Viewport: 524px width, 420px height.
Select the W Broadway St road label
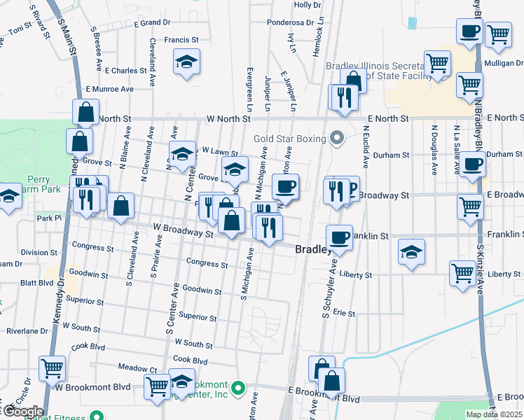click(183, 231)
